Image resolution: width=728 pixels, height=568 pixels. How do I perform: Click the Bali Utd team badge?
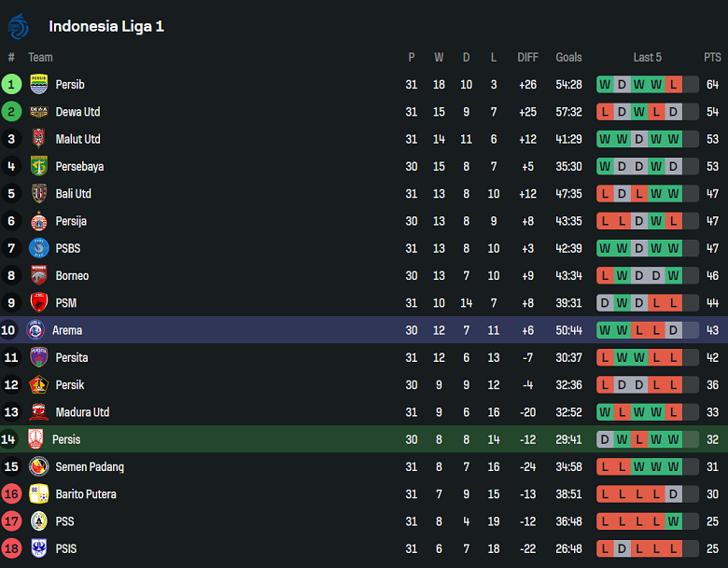[x=38, y=194]
